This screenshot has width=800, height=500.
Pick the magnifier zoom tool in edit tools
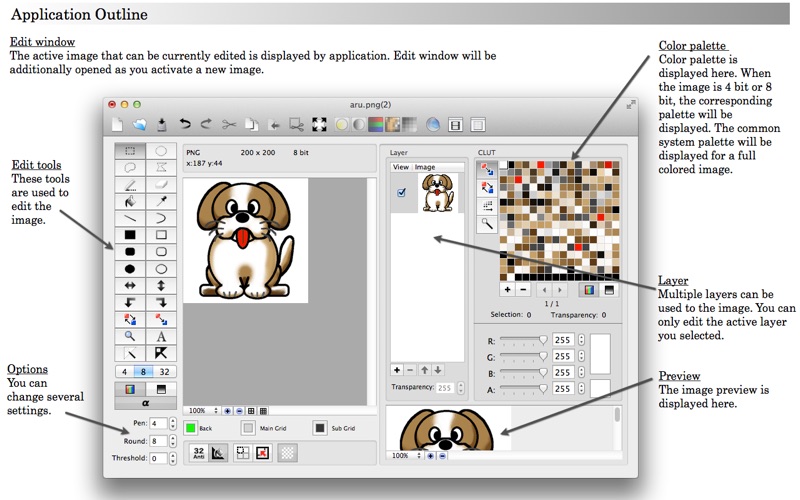coord(130,337)
